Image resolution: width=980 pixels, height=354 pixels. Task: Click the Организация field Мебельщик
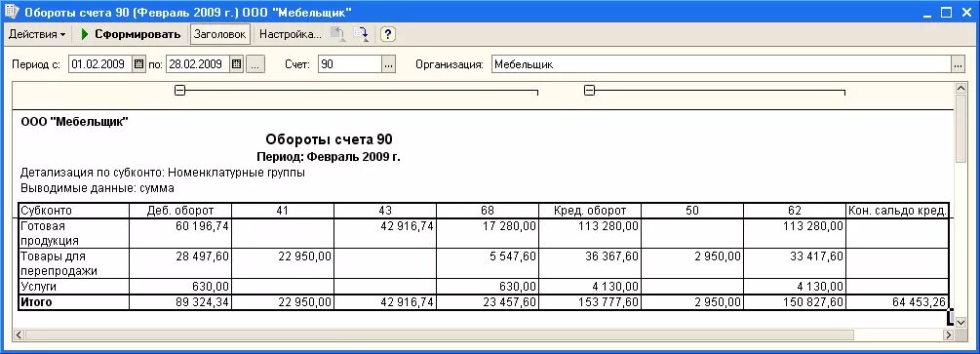(x=722, y=64)
